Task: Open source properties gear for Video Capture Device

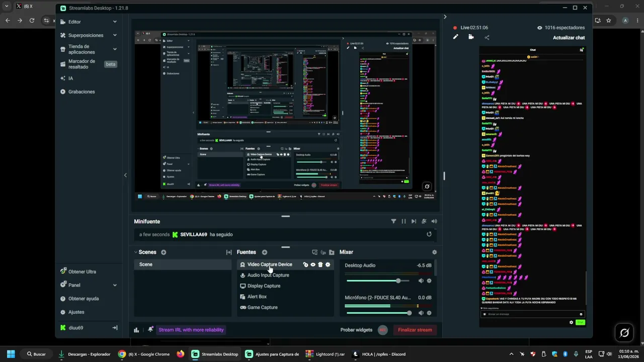Action: [x=328, y=264]
